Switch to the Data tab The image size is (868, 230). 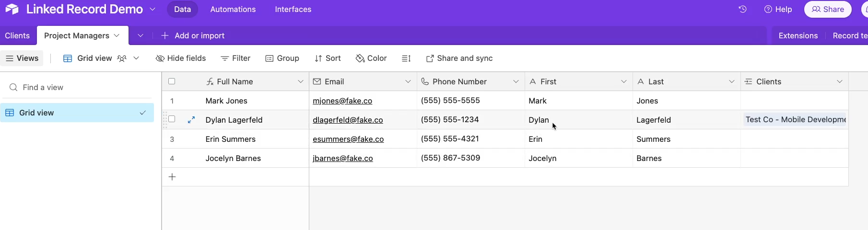(x=182, y=9)
